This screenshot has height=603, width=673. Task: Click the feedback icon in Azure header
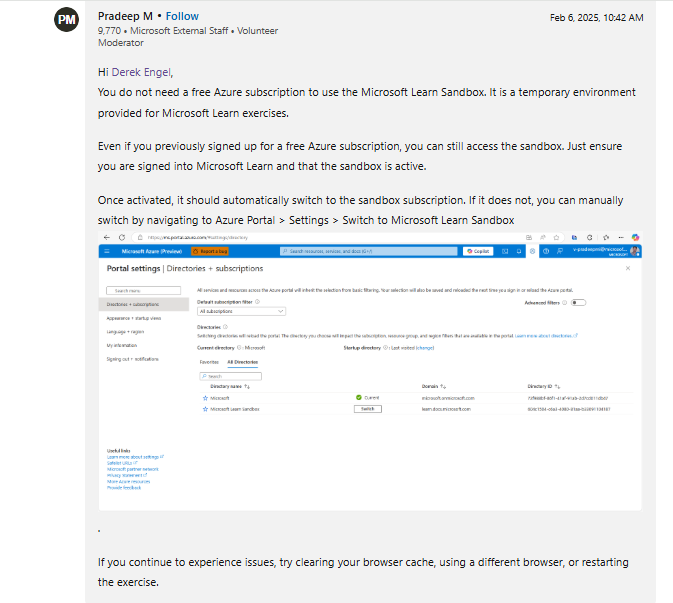pos(560,251)
